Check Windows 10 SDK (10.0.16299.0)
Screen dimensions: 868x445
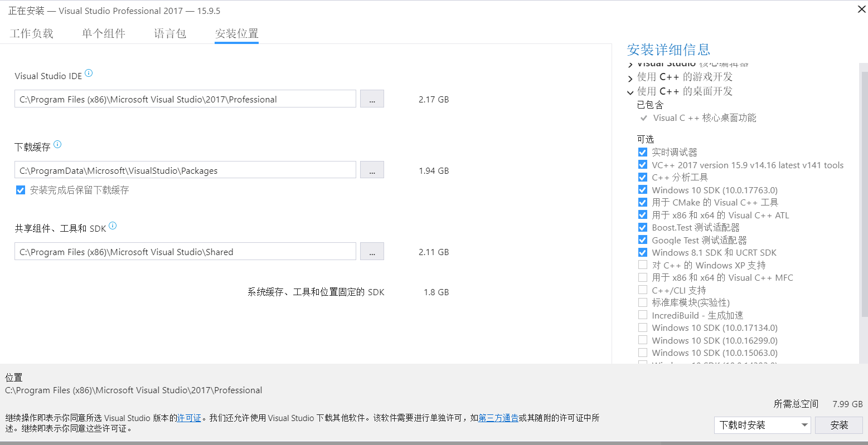(x=643, y=340)
